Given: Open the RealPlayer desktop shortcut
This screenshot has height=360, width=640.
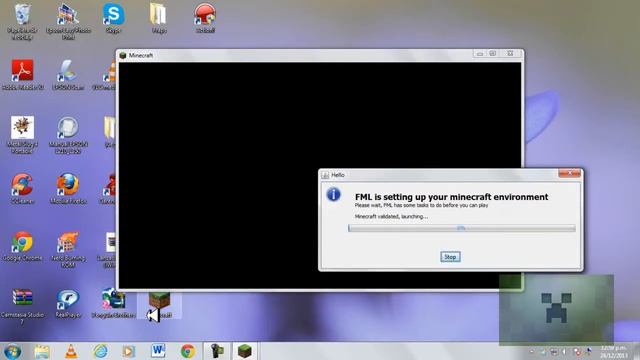Looking at the screenshot, I should [x=68, y=303].
